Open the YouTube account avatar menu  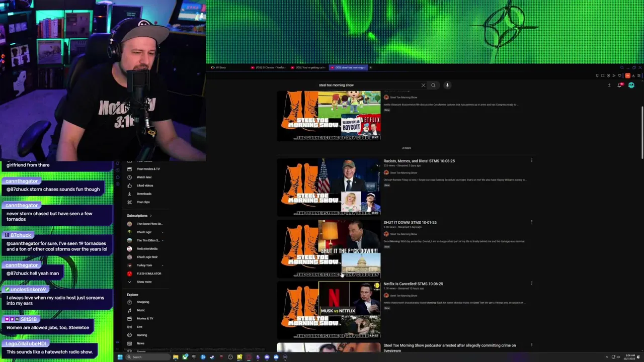631,85
